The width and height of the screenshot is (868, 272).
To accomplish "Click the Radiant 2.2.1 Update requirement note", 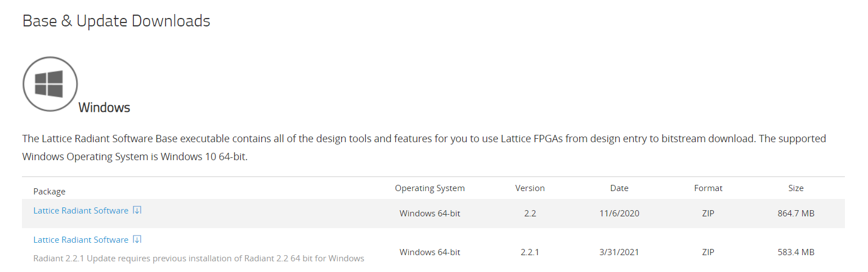I will (x=199, y=259).
